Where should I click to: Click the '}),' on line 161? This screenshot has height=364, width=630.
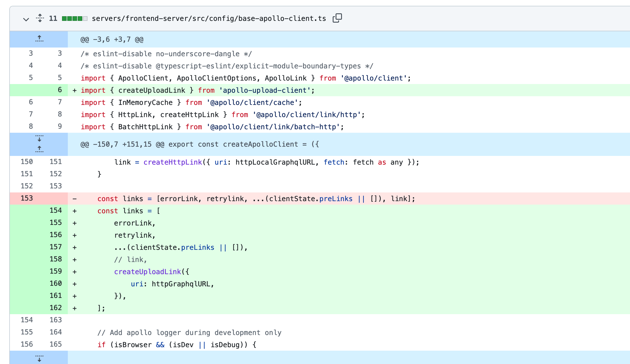point(120,296)
